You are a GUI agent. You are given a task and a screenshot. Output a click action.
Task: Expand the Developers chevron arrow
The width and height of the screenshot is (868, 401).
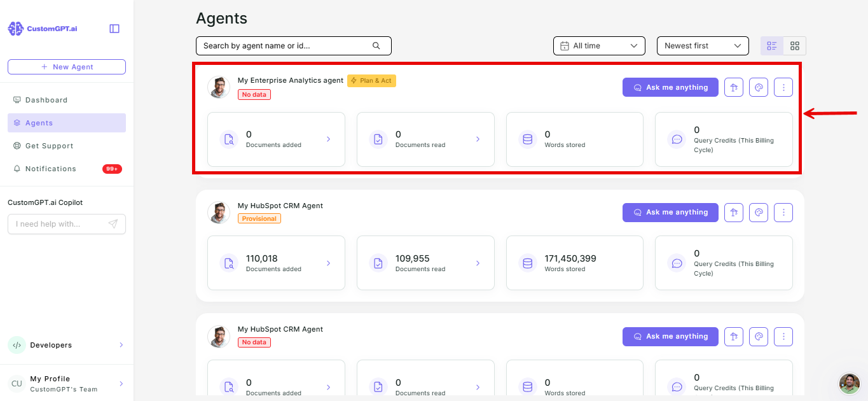tap(121, 345)
